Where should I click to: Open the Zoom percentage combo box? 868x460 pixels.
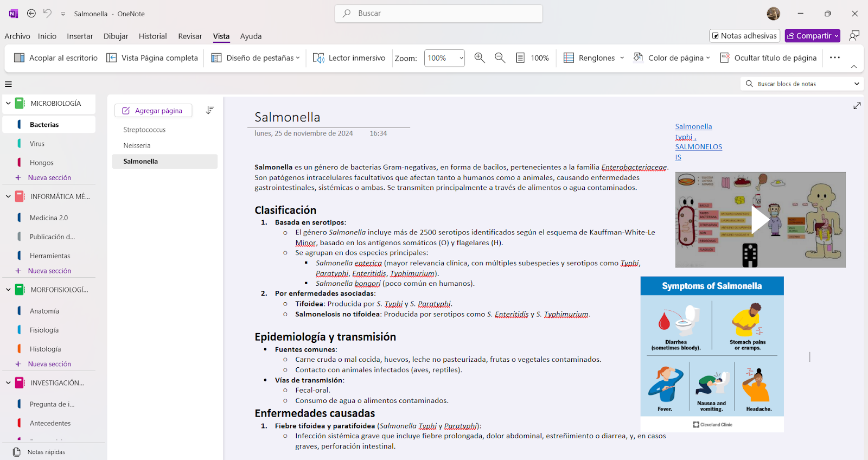[x=444, y=58]
